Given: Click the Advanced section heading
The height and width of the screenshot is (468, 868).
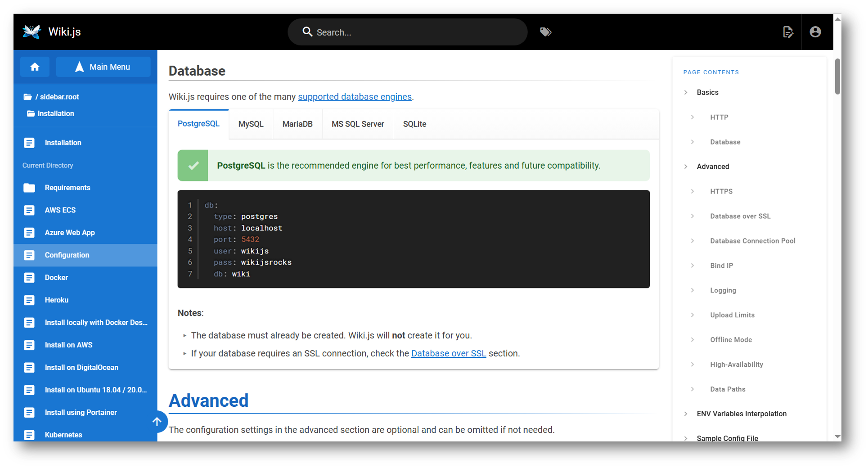Looking at the screenshot, I should (x=208, y=400).
